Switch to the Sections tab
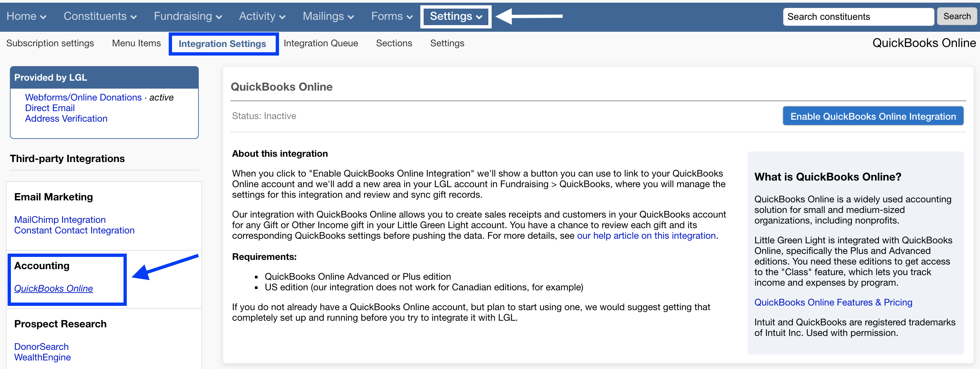The width and height of the screenshot is (980, 369). click(394, 43)
